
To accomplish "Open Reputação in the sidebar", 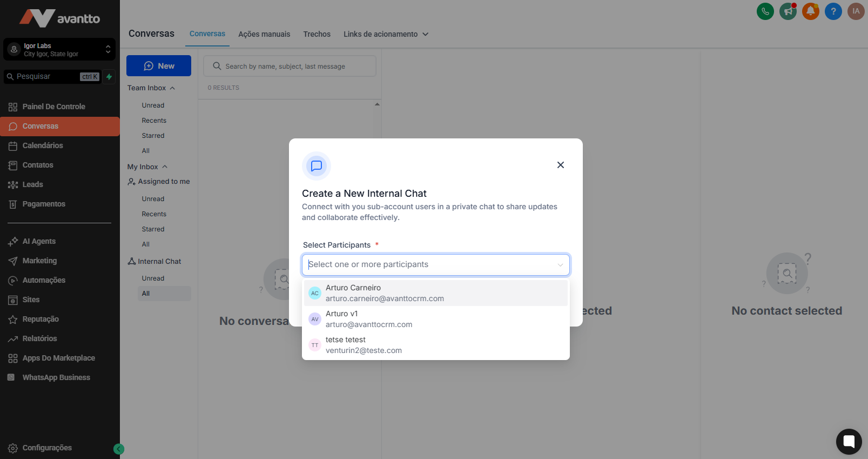I will tap(60, 319).
